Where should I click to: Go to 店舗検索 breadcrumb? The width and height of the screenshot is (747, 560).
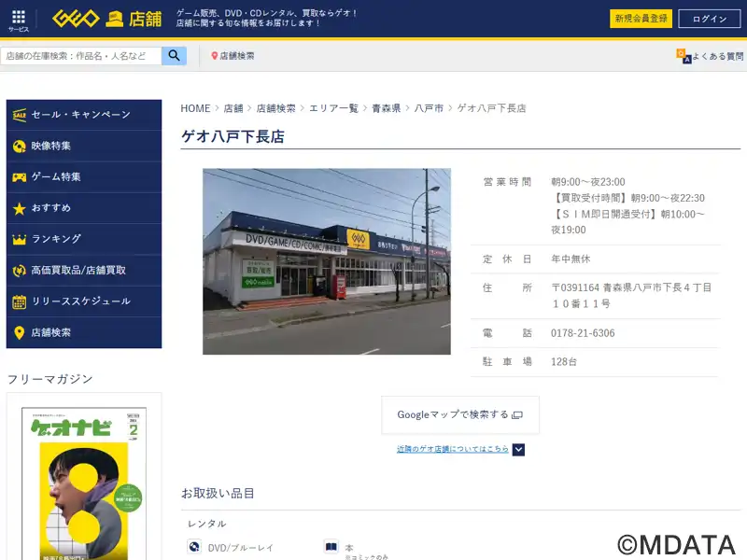point(275,108)
